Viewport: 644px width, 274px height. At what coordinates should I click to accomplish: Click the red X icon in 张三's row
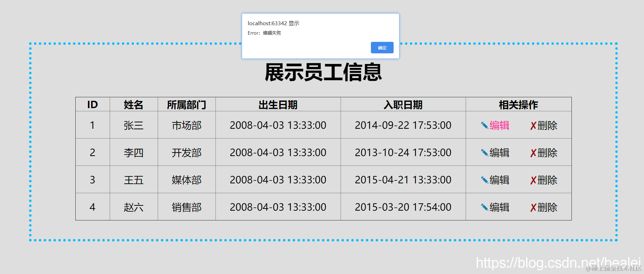tap(533, 126)
